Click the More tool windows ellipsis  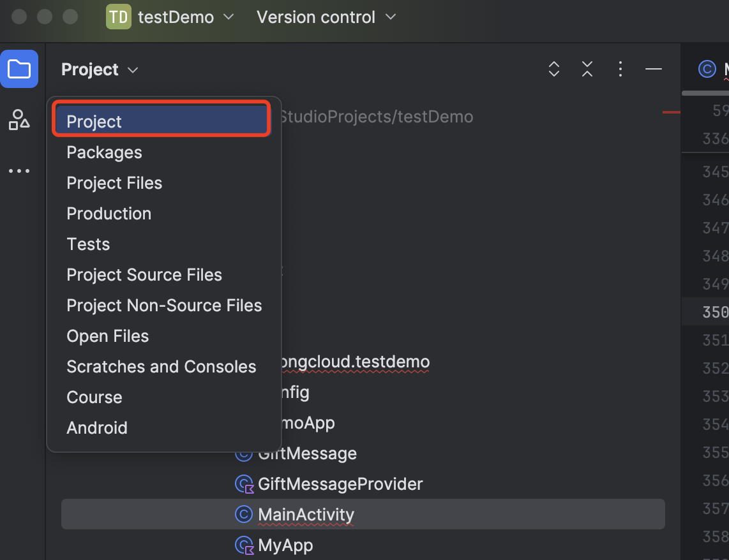[x=19, y=171]
